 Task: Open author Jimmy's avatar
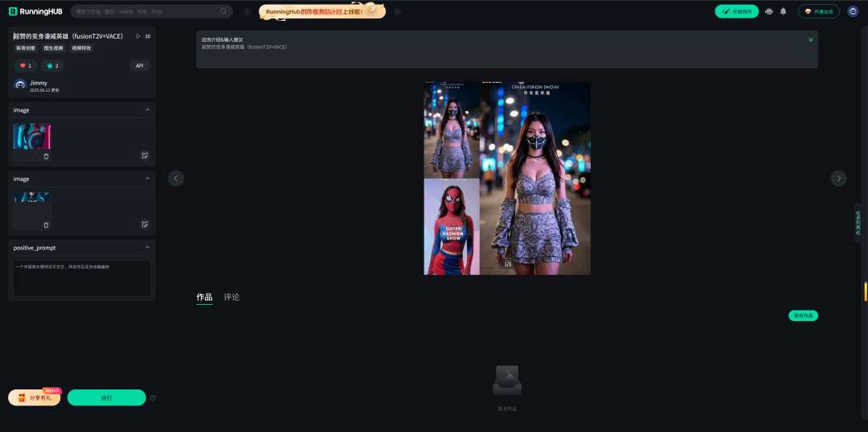point(20,85)
